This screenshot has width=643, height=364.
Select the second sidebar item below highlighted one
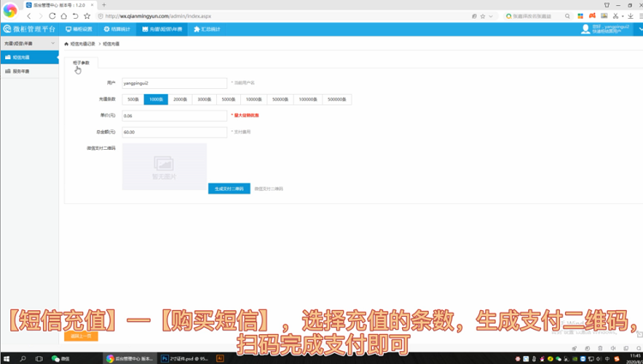point(29,71)
